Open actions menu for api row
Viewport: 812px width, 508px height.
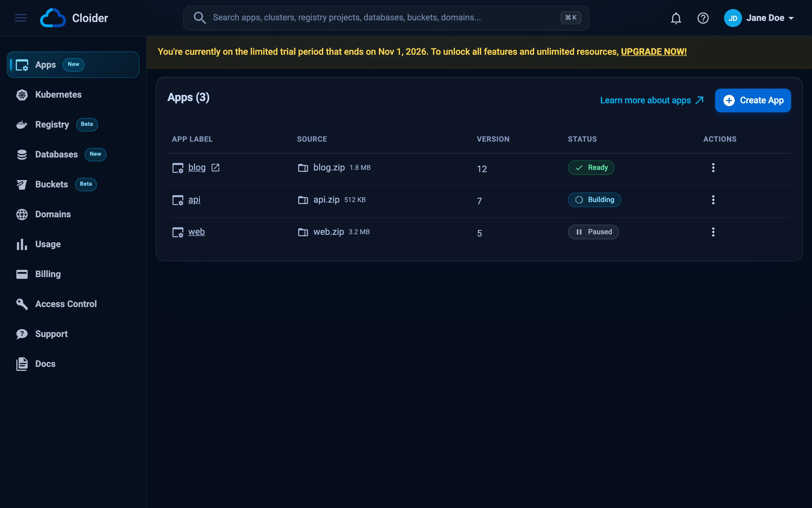click(x=713, y=200)
